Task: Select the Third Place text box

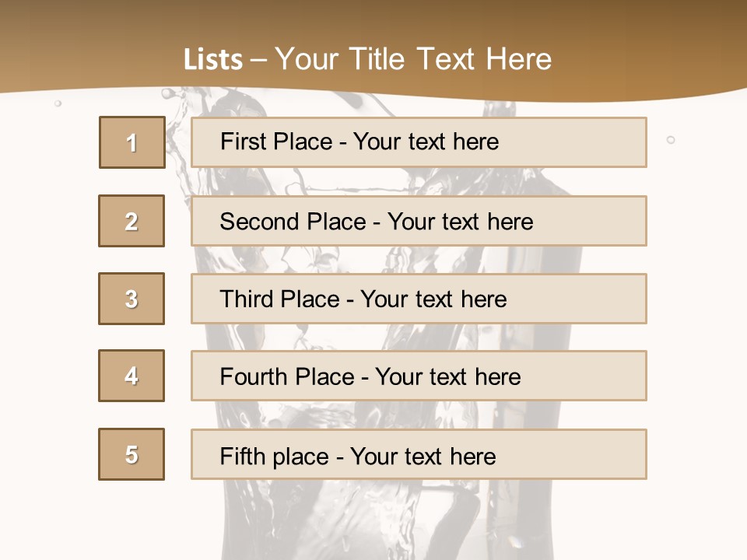Action: [419, 299]
